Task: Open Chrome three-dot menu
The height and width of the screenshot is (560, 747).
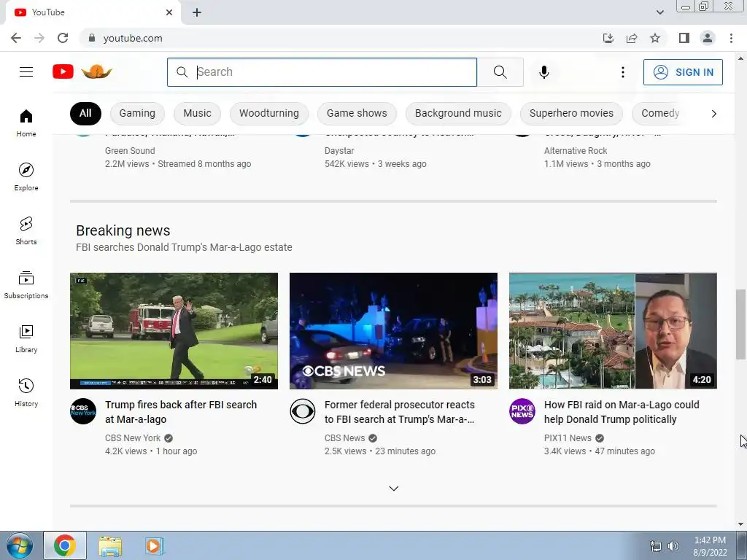Action: [731, 38]
